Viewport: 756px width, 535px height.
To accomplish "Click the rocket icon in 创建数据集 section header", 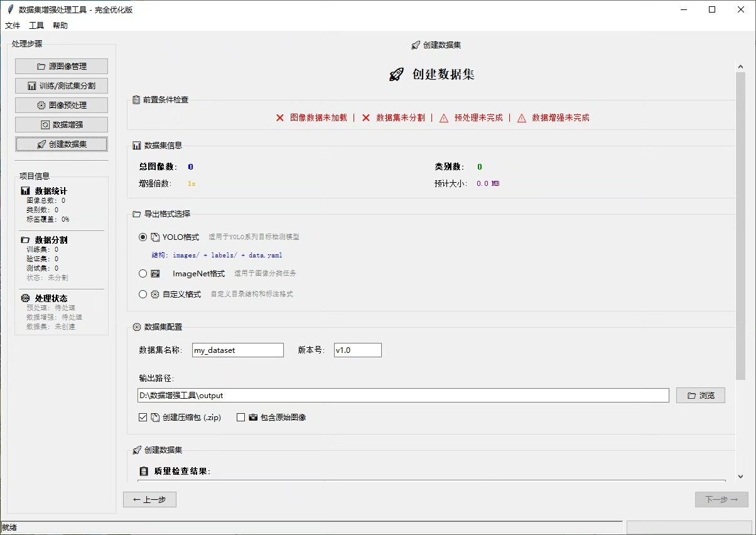I will coord(137,450).
